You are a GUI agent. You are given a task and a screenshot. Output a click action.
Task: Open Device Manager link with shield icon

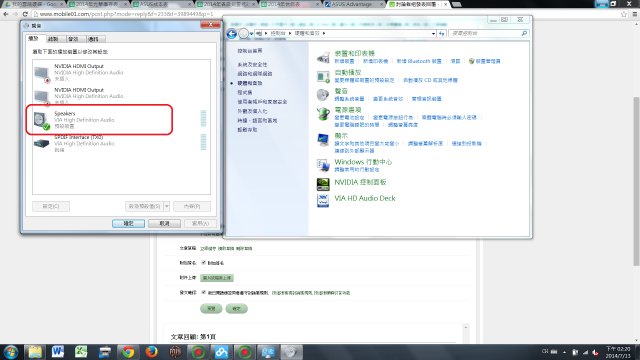point(484,61)
